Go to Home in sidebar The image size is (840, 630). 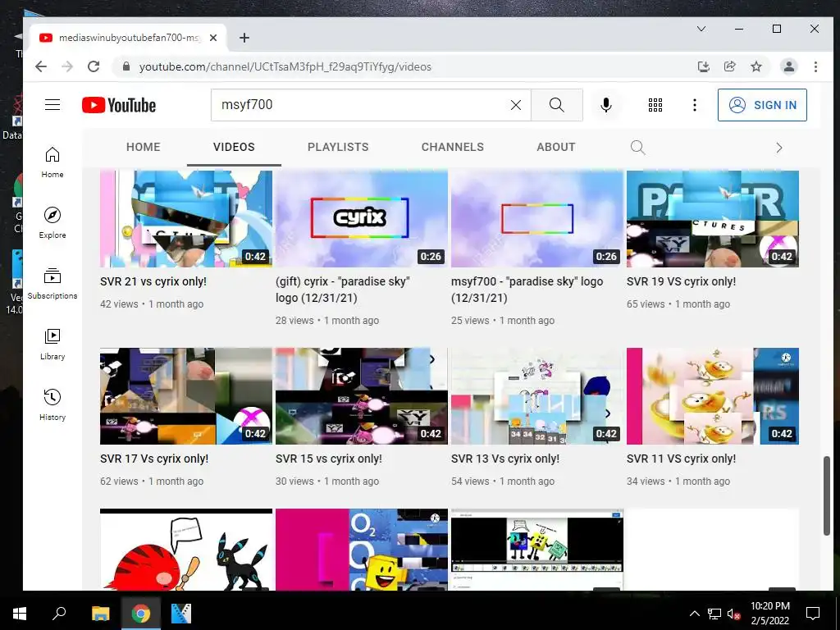point(52,163)
